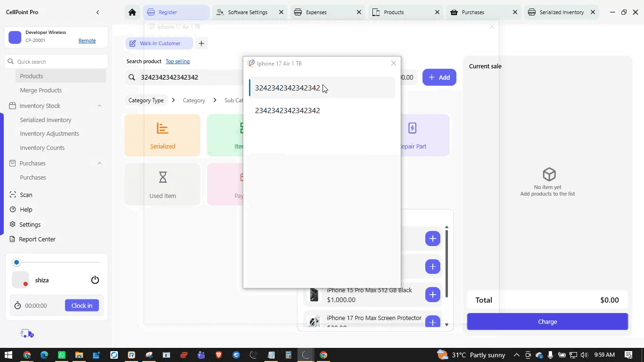This screenshot has height=362, width=644.
Task: Open the Remote link
Action: [87, 41]
